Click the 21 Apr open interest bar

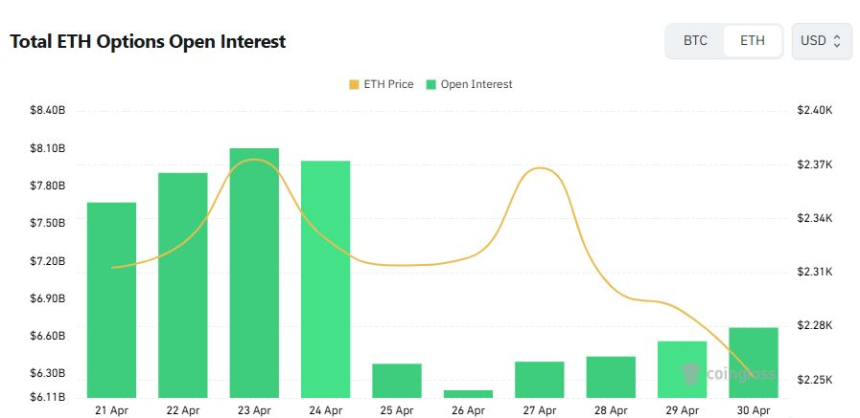112,300
